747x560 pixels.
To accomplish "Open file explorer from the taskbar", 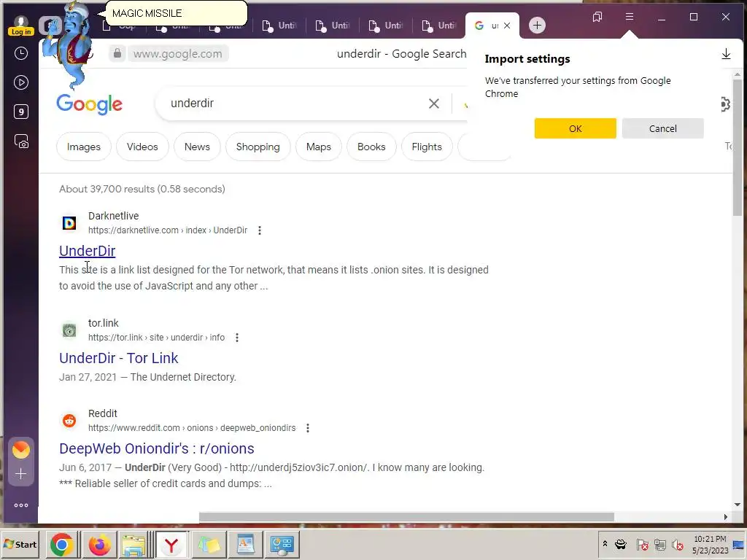I will coord(134,545).
